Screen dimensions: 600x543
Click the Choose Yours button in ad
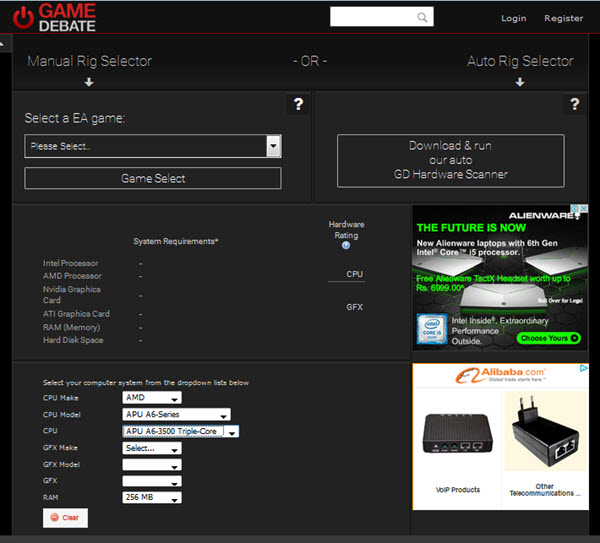pos(549,338)
